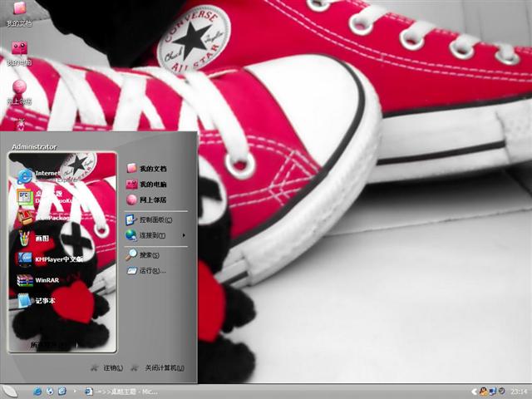Open Internet Explorer from the Start menu
The height and width of the screenshot is (399, 532).
[50, 175]
